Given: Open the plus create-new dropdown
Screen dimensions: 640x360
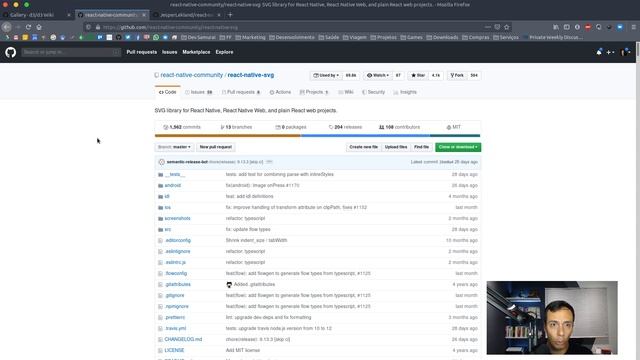Looking at the screenshot, I should pos(610,52).
